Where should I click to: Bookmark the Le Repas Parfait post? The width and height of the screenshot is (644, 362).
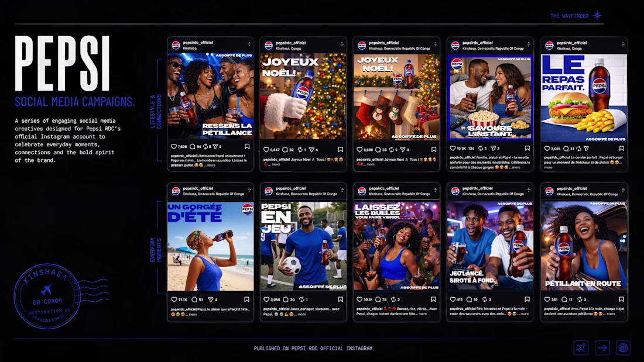pyautogui.click(x=621, y=149)
